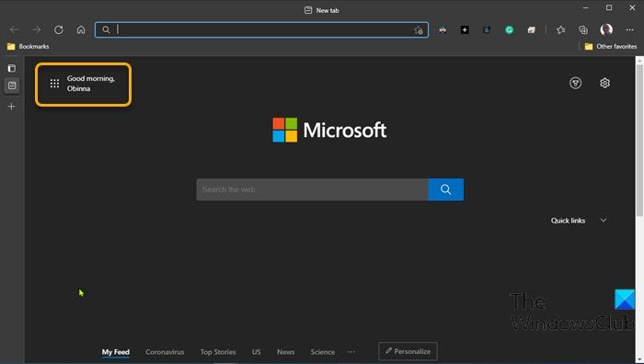Open the page settings gear icon
The width and height of the screenshot is (644, 364).
pos(604,83)
